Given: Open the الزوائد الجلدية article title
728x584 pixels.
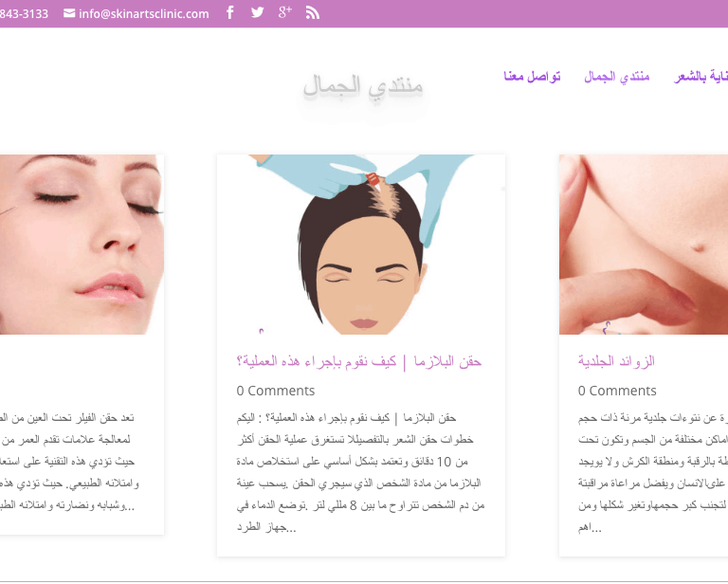Looking at the screenshot, I should pyautogui.click(x=616, y=361).
